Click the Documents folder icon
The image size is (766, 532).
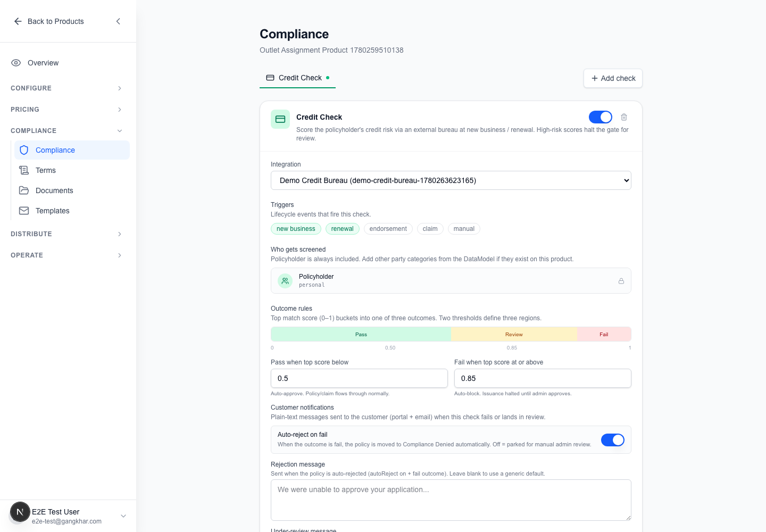point(24,190)
